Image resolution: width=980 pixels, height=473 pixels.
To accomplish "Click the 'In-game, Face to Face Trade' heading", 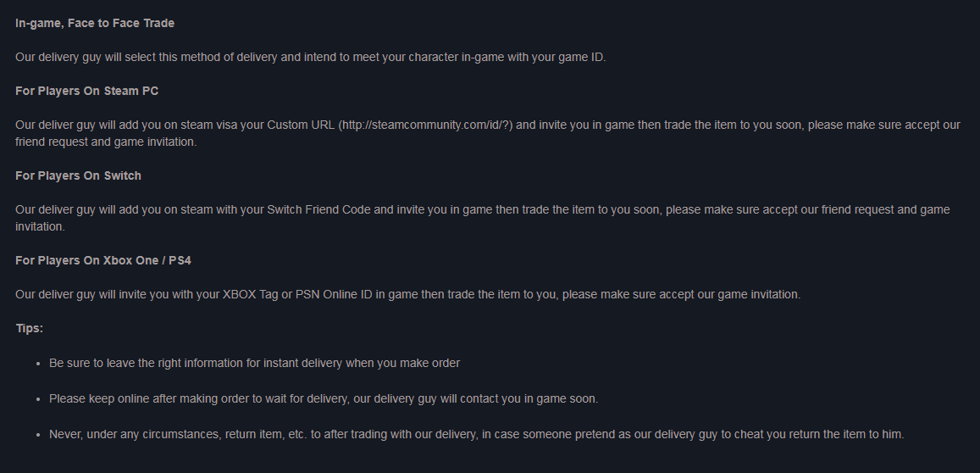I will 95,23.
